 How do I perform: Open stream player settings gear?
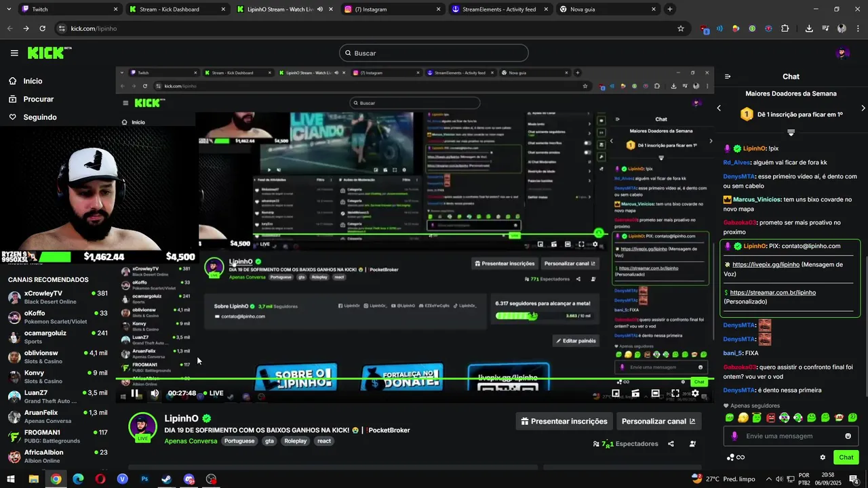pos(695,393)
